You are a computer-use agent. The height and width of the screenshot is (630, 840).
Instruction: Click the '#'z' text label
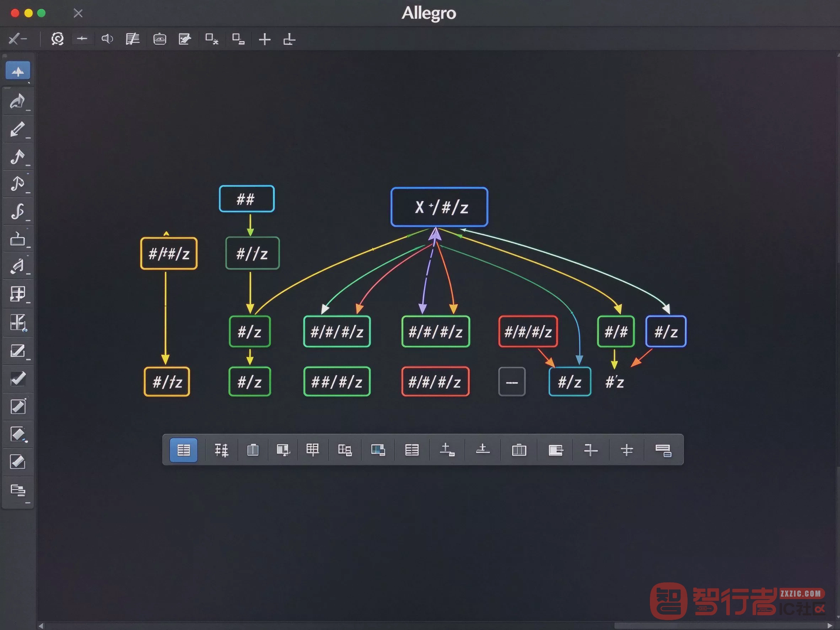click(614, 382)
